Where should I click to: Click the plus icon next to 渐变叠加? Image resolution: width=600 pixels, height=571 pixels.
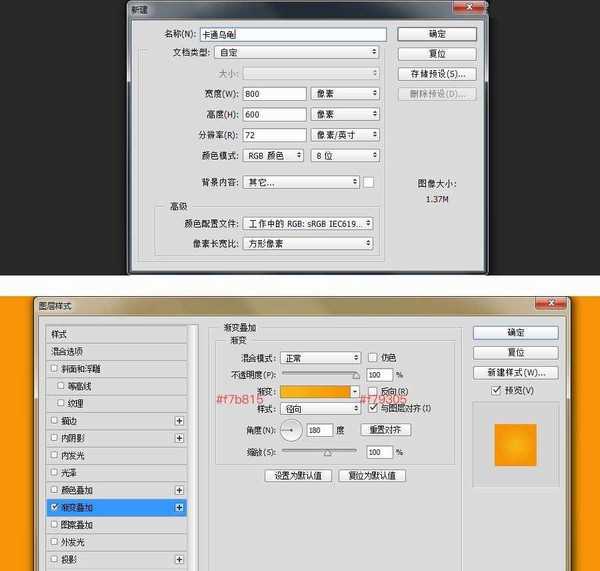click(x=179, y=508)
